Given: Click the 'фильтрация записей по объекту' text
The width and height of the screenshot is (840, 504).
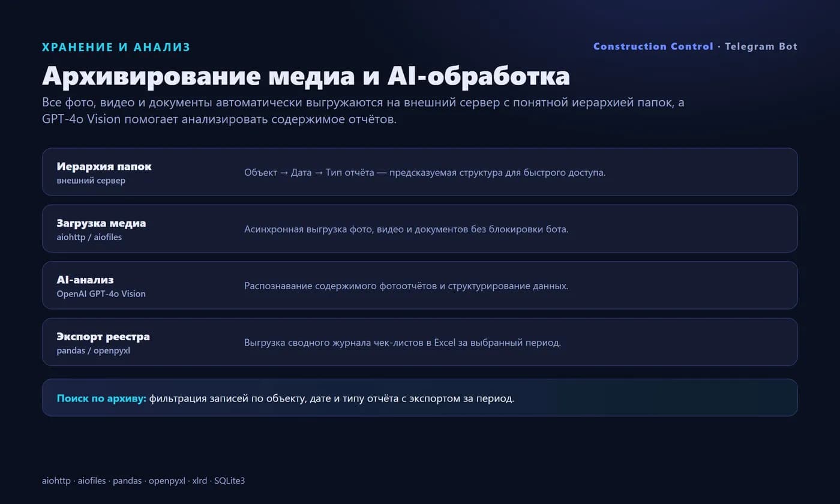Looking at the screenshot, I should tap(332, 398).
